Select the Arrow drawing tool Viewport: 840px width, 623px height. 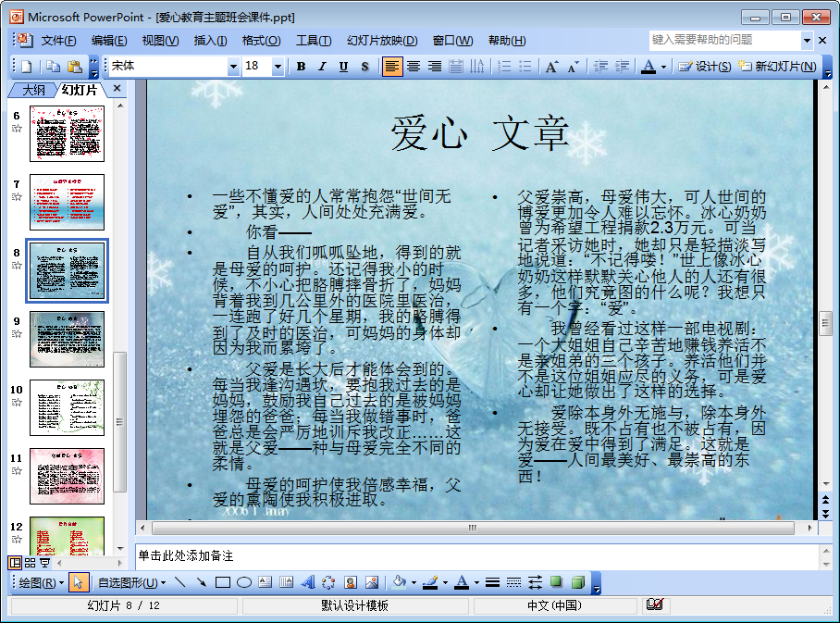click(202, 582)
